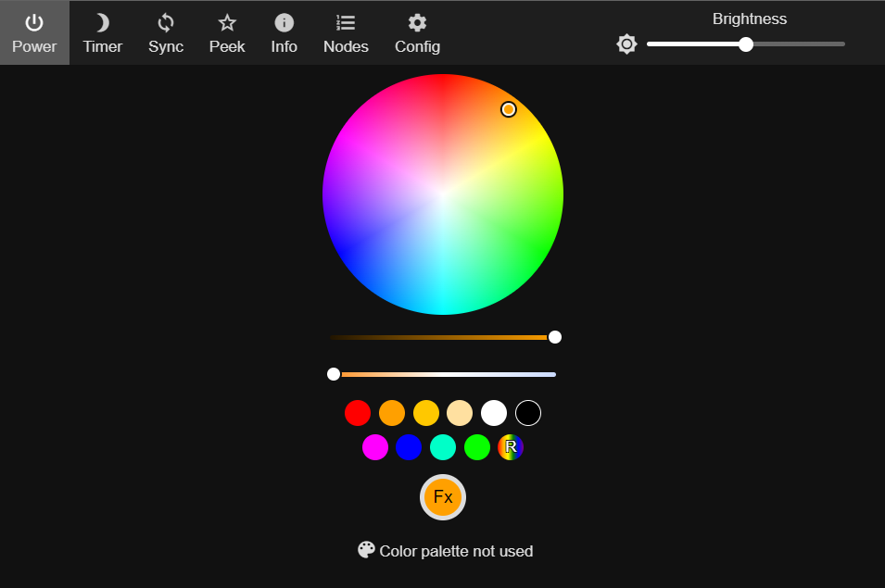Pick the black color swatch
The image size is (885, 588).
click(527, 413)
